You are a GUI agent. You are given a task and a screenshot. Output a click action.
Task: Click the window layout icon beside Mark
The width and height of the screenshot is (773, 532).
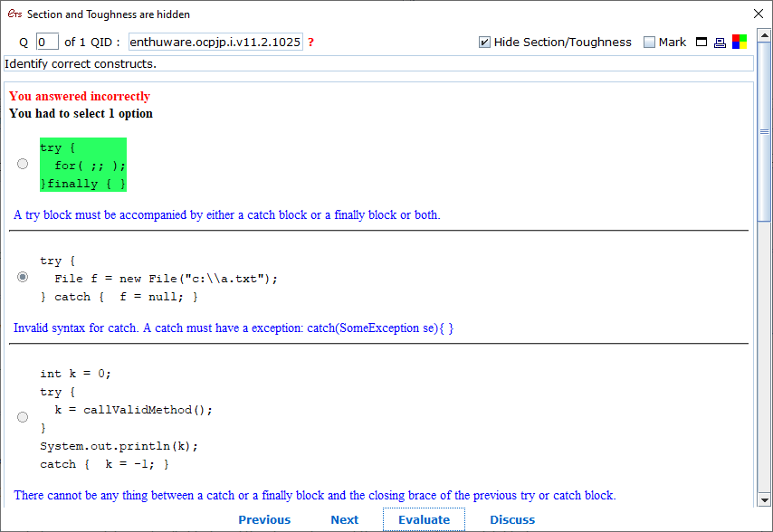(701, 43)
